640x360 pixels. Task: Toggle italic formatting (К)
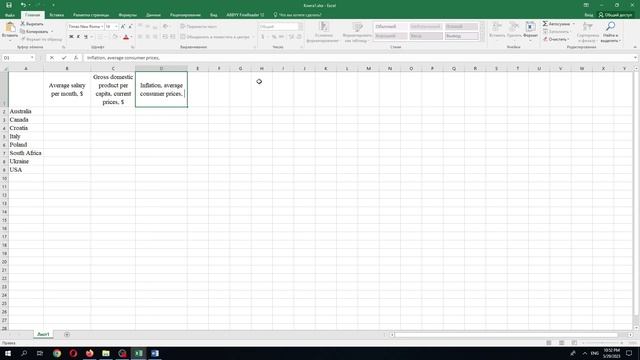pos(78,37)
